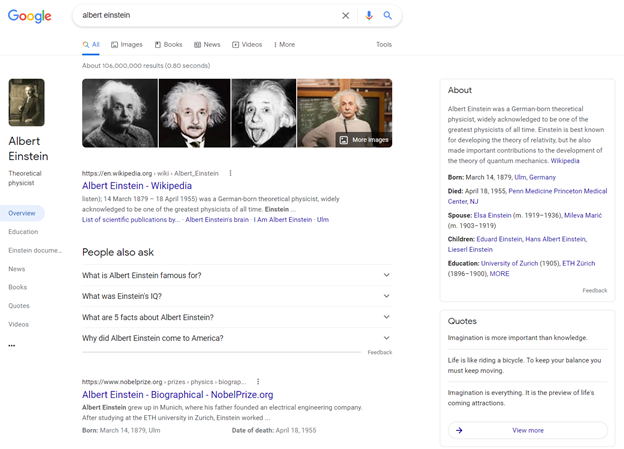Select the 'Imagination is everything' quote
Image resolution: width=624 pixels, height=449 pixels.
tap(521, 398)
